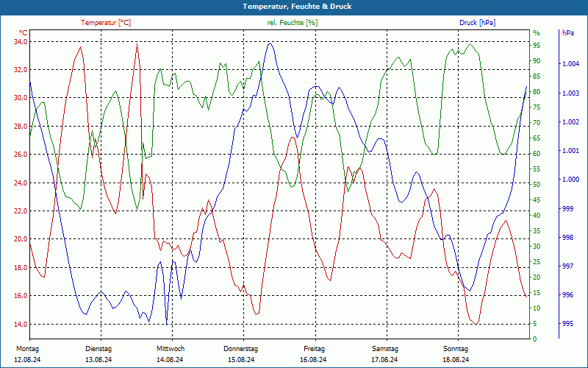Click the 'Donnerstag' day label

[241, 349]
